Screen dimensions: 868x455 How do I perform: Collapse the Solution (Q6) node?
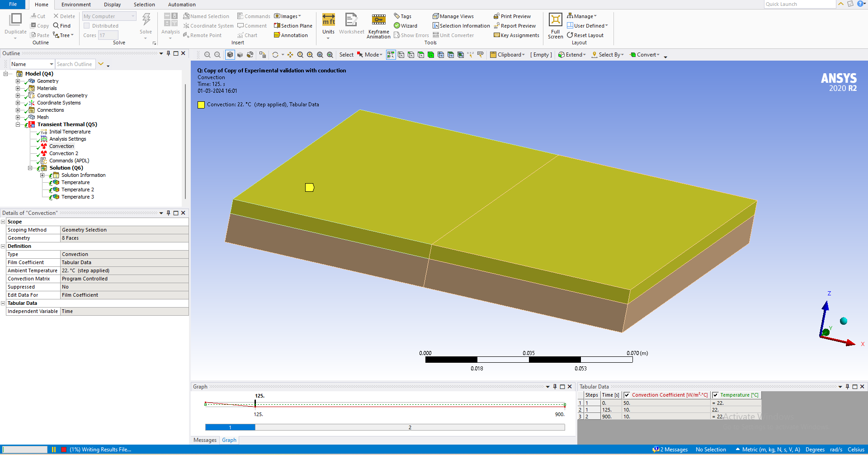click(30, 168)
